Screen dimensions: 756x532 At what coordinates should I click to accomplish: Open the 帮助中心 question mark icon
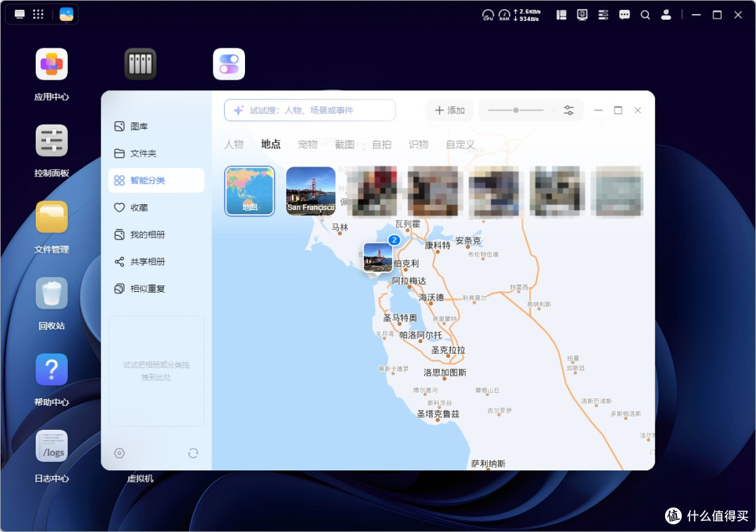click(x=52, y=370)
